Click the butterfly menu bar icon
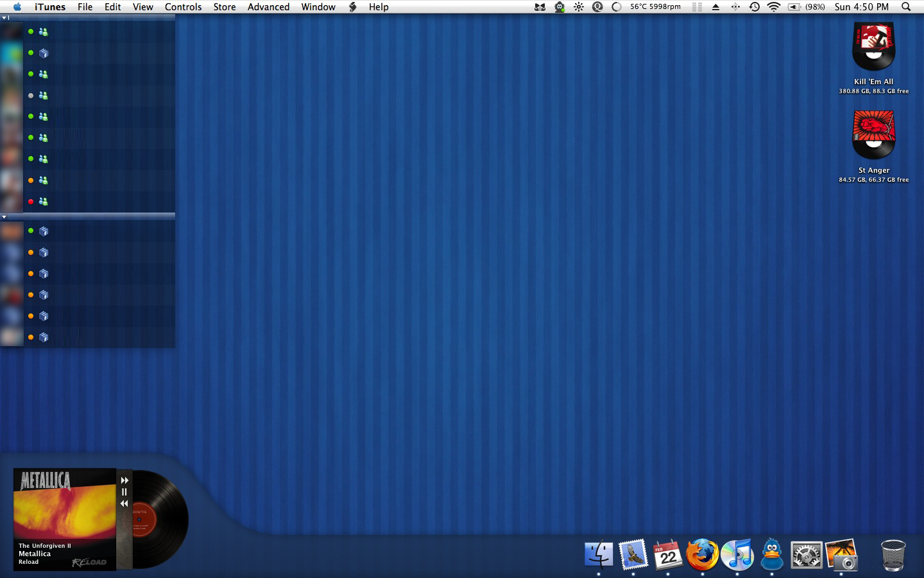Viewport: 924px width, 578px height. click(x=540, y=7)
